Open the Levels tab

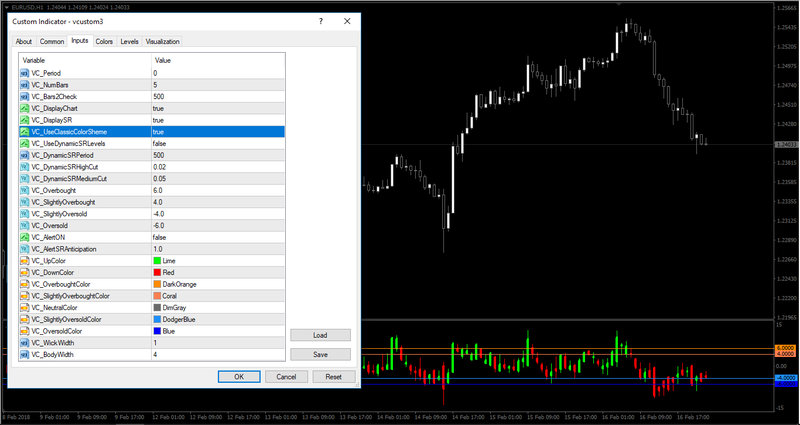click(x=129, y=42)
